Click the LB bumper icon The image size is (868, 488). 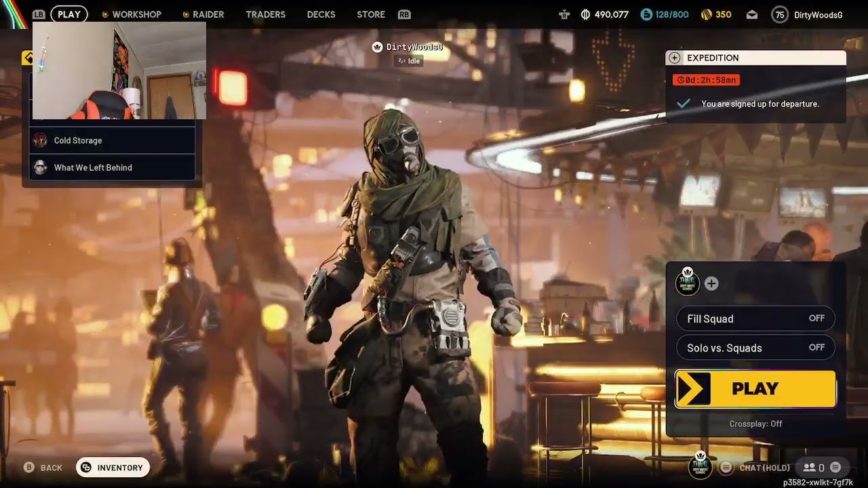(39, 14)
